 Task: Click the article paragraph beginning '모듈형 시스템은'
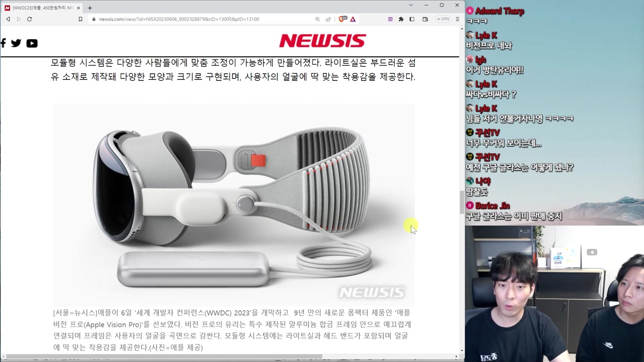233,69
